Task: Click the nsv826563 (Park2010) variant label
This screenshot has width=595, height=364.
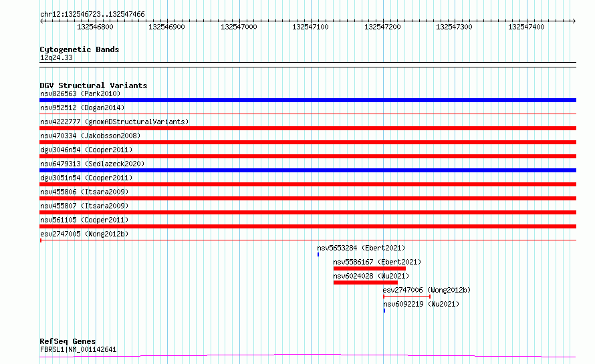Action: point(80,94)
